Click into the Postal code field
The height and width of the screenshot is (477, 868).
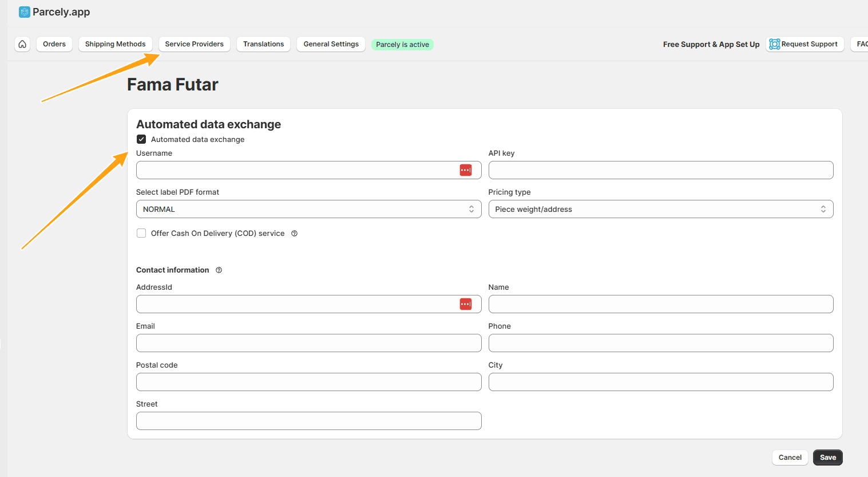point(308,382)
